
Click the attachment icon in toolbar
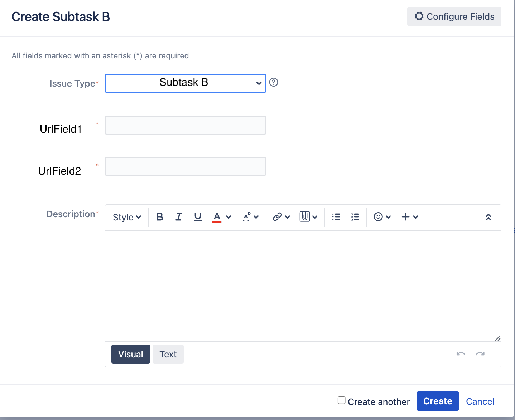pos(305,217)
